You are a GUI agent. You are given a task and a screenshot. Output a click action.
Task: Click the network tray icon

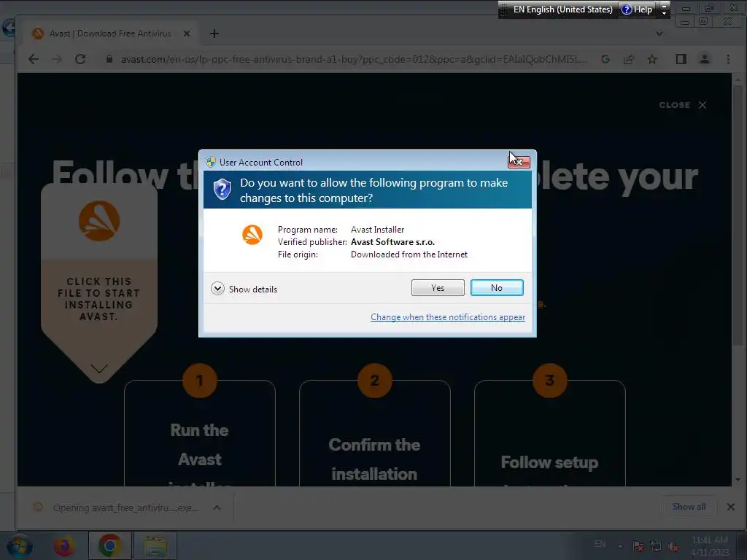pos(656,546)
